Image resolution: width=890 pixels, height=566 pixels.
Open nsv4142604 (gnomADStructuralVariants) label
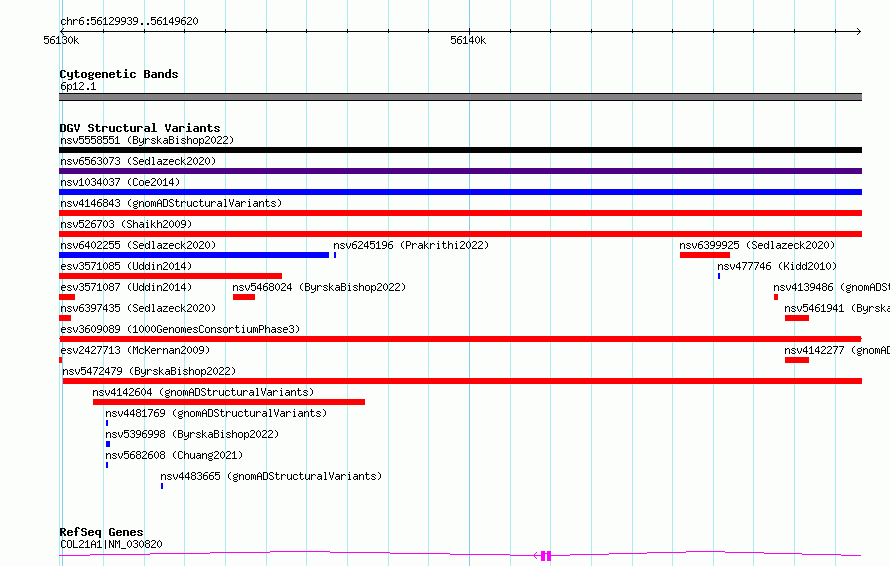pyautogui.click(x=203, y=392)
